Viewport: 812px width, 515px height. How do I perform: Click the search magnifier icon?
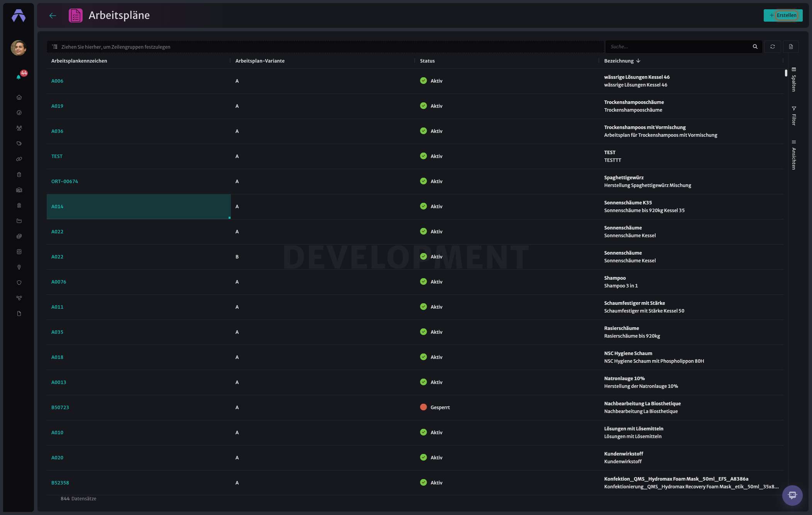click(755, 47)
